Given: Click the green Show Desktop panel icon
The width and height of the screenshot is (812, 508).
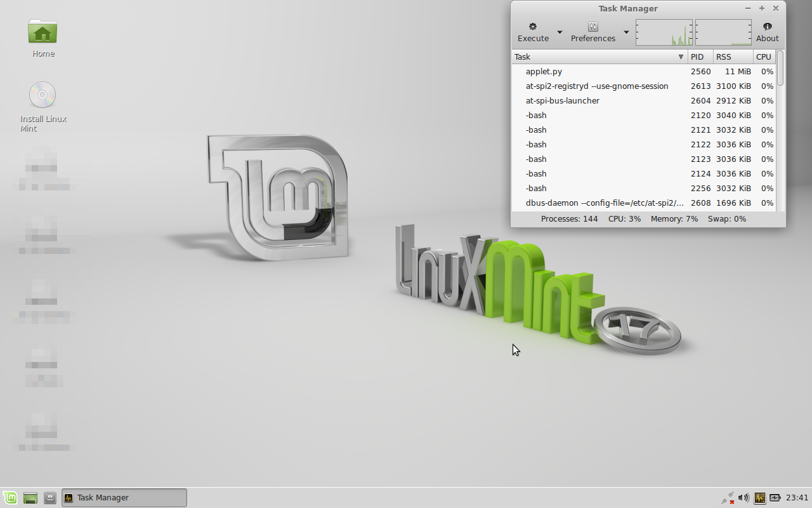Looking at the screenshot, I should click(x=30, y=498).
